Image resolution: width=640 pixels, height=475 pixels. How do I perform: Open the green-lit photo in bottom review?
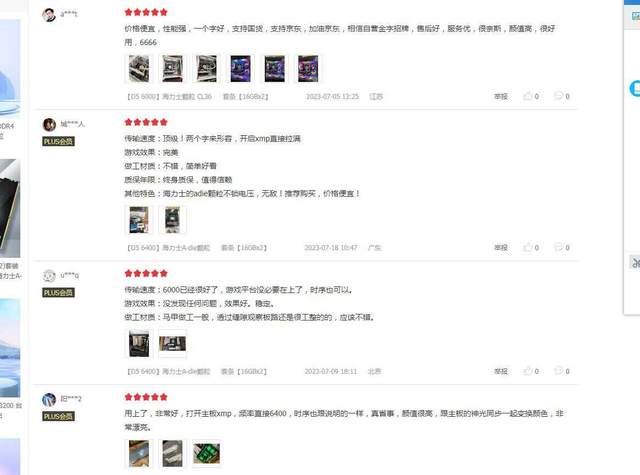coord(206,453)
